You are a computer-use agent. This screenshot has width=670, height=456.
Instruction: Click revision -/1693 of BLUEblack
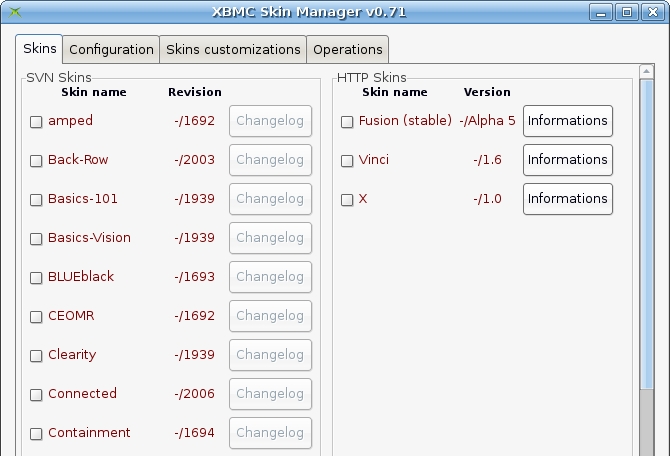[x=194, y=277]
